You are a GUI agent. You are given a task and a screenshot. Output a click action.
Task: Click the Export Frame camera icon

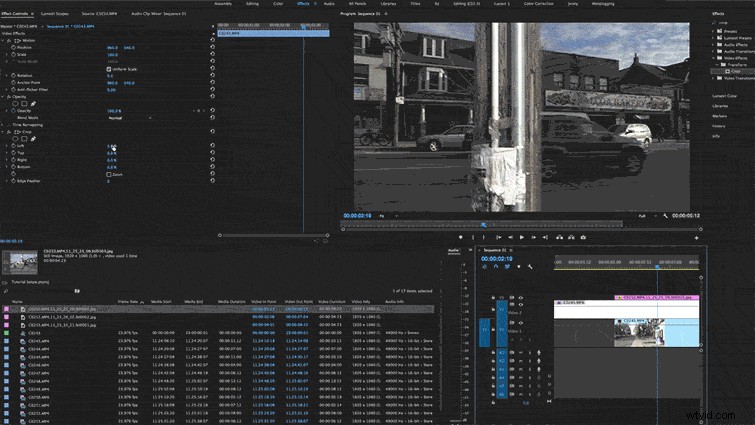tap(583, 237)
